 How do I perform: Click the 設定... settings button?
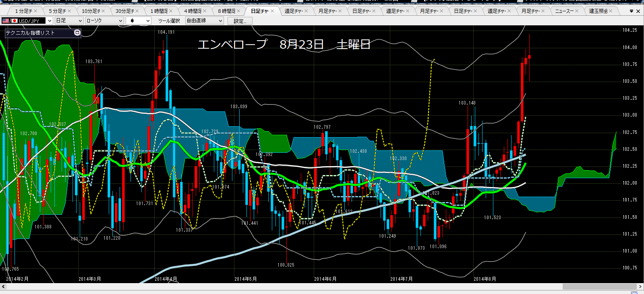tap(240, 21)
